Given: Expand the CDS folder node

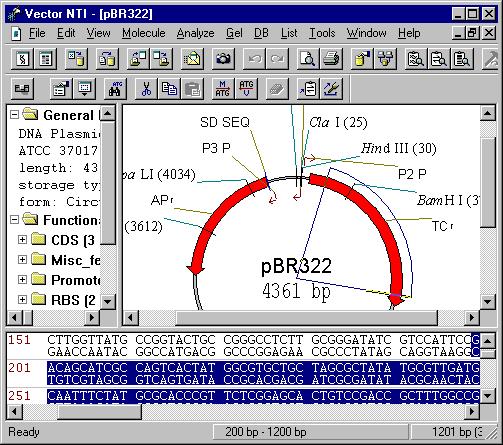Looking at the screenshot, I should (x=22, y=239).
